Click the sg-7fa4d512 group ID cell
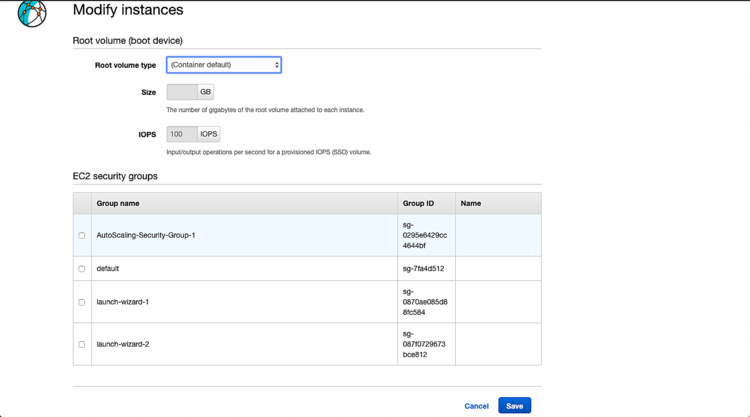750x417 pixels. 423,269
